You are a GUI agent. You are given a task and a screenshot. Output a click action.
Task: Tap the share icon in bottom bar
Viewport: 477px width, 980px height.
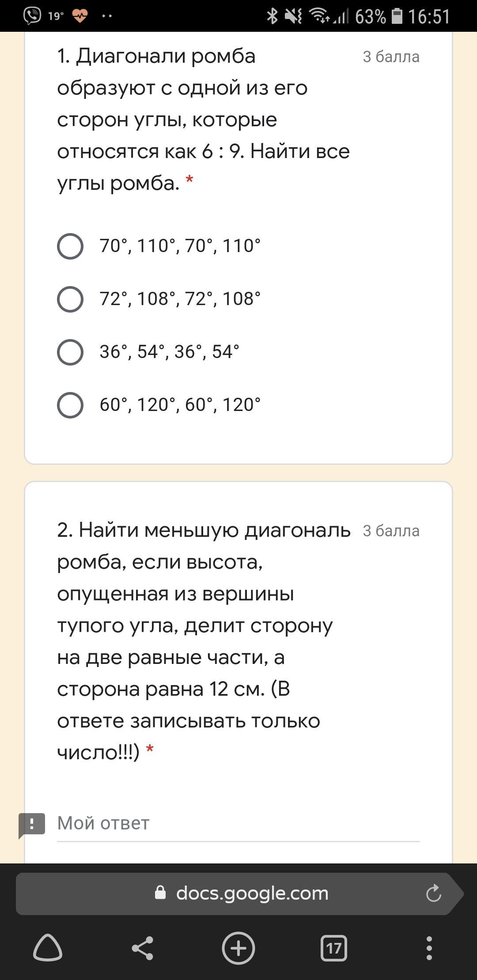pyautogui.click(x=143, y=948)
